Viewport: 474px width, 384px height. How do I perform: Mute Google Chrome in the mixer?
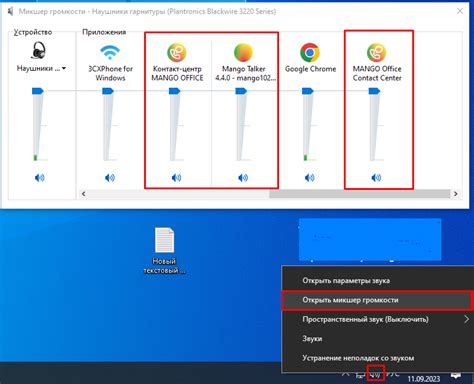coord(310,178)
